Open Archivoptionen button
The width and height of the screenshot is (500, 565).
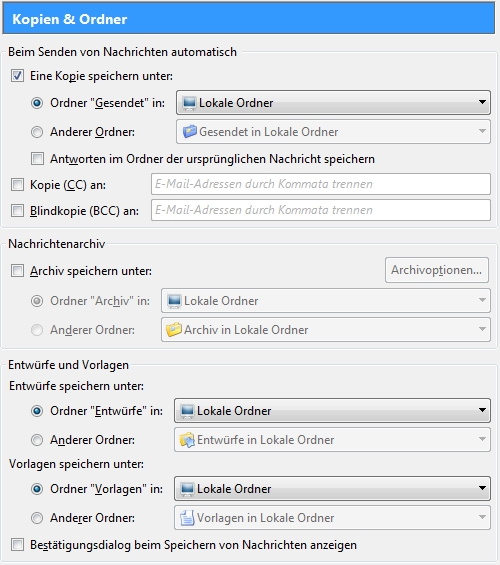(x=437, y=270)
